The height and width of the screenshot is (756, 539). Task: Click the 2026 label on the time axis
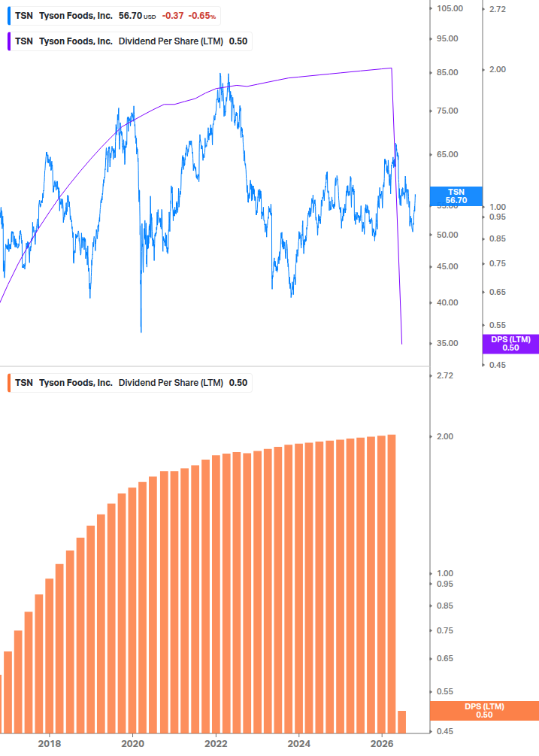click(382, 743)
